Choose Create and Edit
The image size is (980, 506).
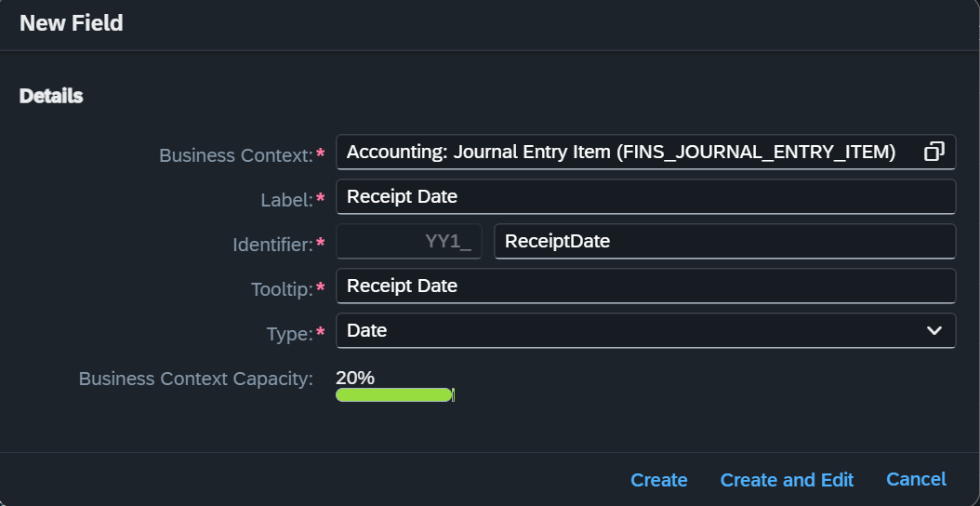[787, 480]
